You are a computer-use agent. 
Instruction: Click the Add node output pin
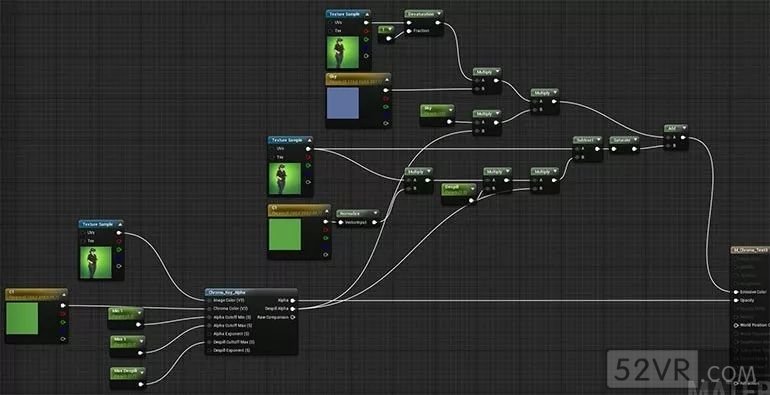tap(683, 138)
